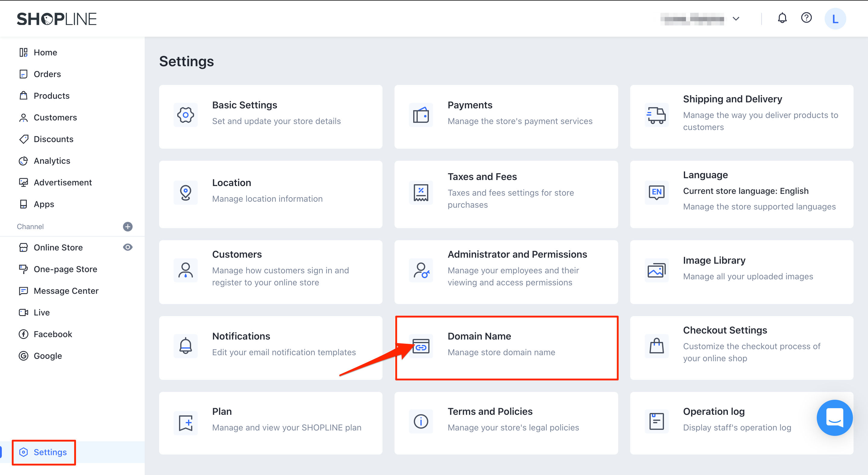Select Settings in the sidebar
This screenshot has height=475, width=868.
coord(50,452)
